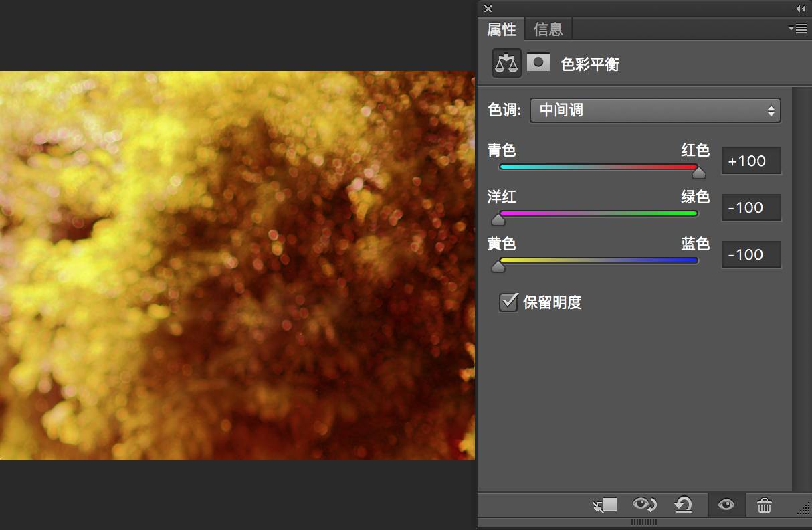The height and width of the screenshot is (530, 812).
Task: View previous state eye-arrow icon
Action: click(x=645, y=505)
